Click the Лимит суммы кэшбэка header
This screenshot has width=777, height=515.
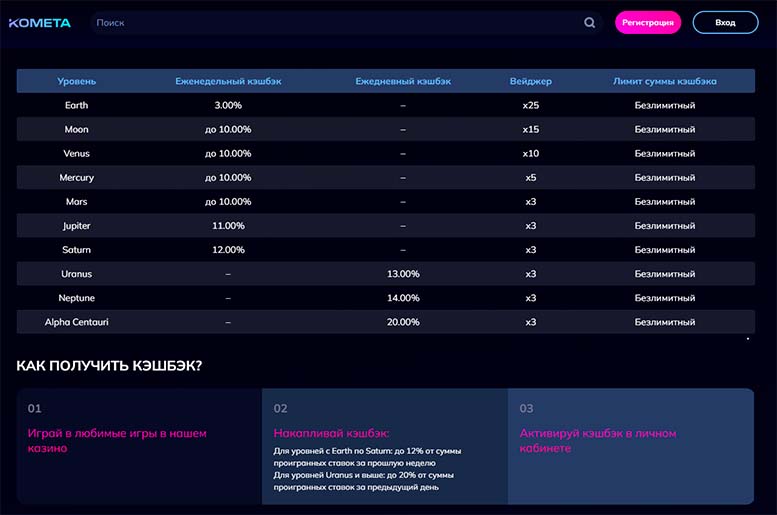pos(664,81)
